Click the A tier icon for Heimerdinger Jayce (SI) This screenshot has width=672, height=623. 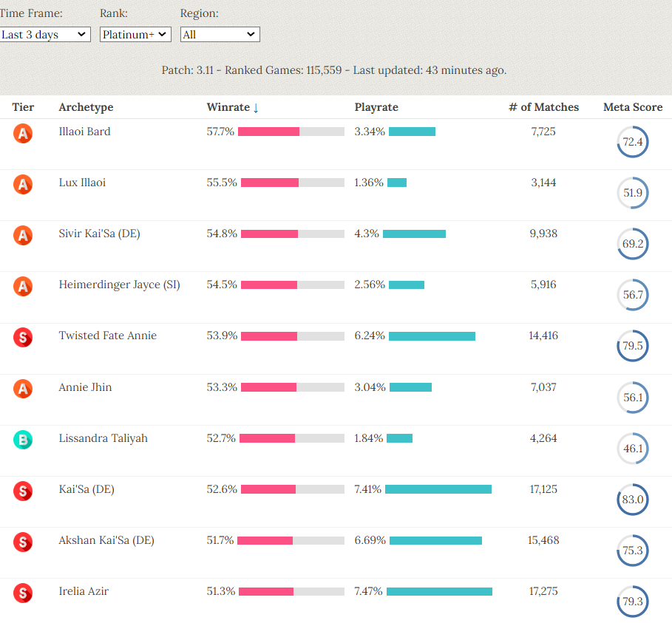[23, 286]
